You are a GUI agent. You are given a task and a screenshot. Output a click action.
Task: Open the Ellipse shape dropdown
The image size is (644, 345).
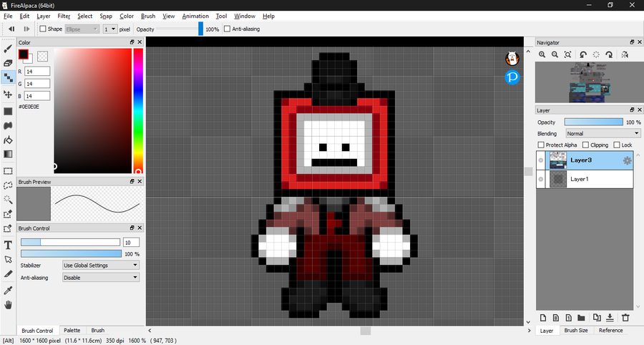point(82,29)
